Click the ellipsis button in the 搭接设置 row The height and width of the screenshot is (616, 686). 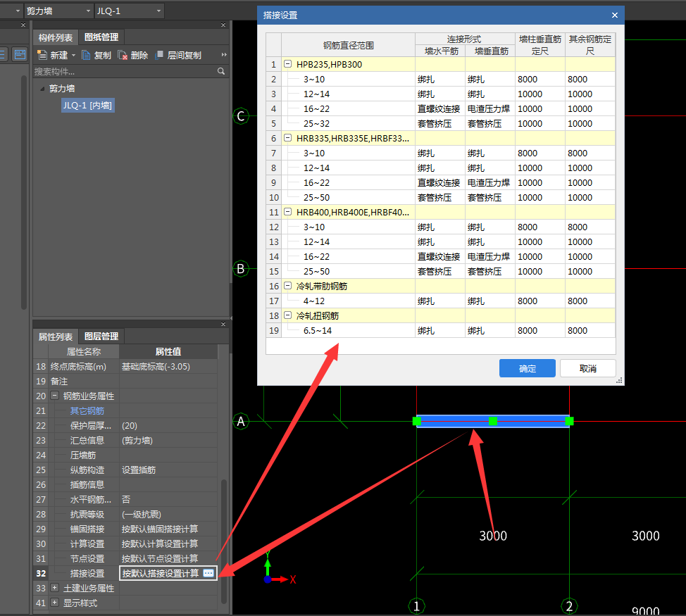[208, 573]
